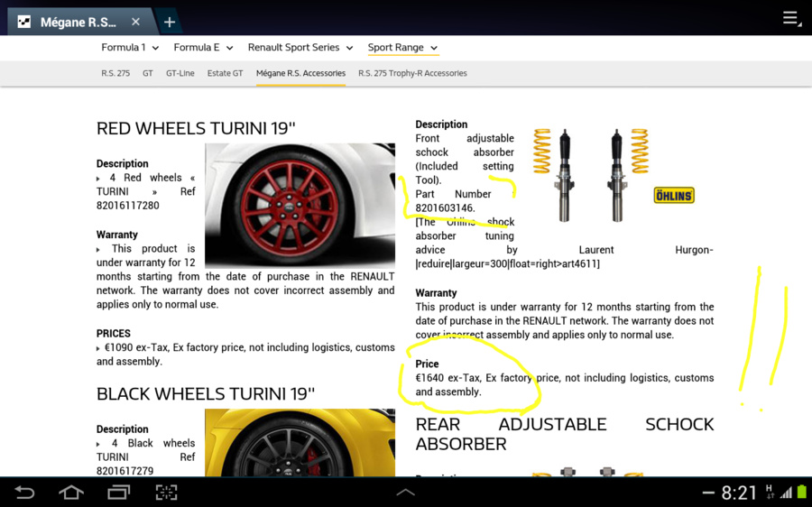The width and height of the screenshot is (812, 507).
Task: Open the Estate GT submenu link
Action: click(x=225, y=74)
